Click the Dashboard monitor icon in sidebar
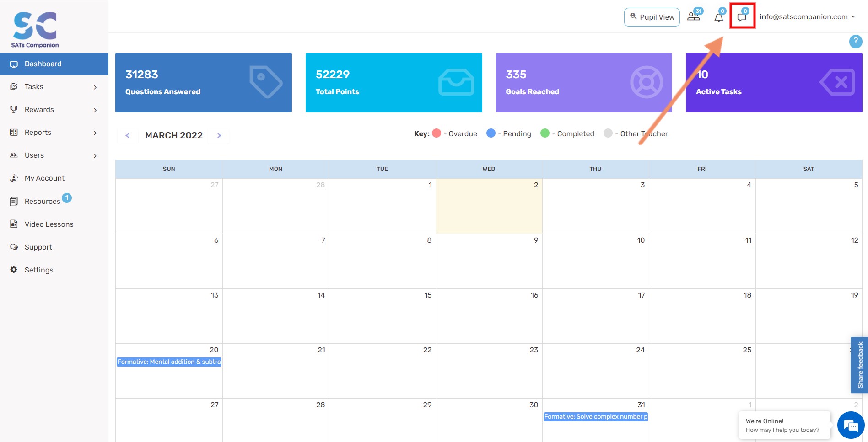868x442 pixels. click(x=14, y=64)
